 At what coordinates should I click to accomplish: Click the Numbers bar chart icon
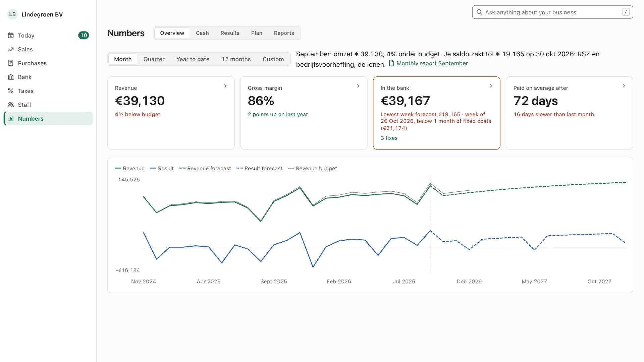(x=11, y=119)
